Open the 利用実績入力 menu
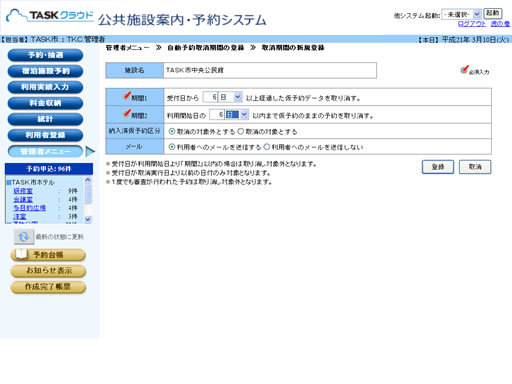This screenshot has height=384, width=512. (x=45, y=87)
